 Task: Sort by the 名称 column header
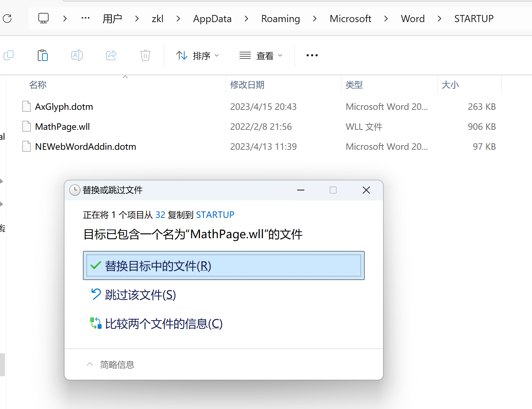[x=38, y=85]
